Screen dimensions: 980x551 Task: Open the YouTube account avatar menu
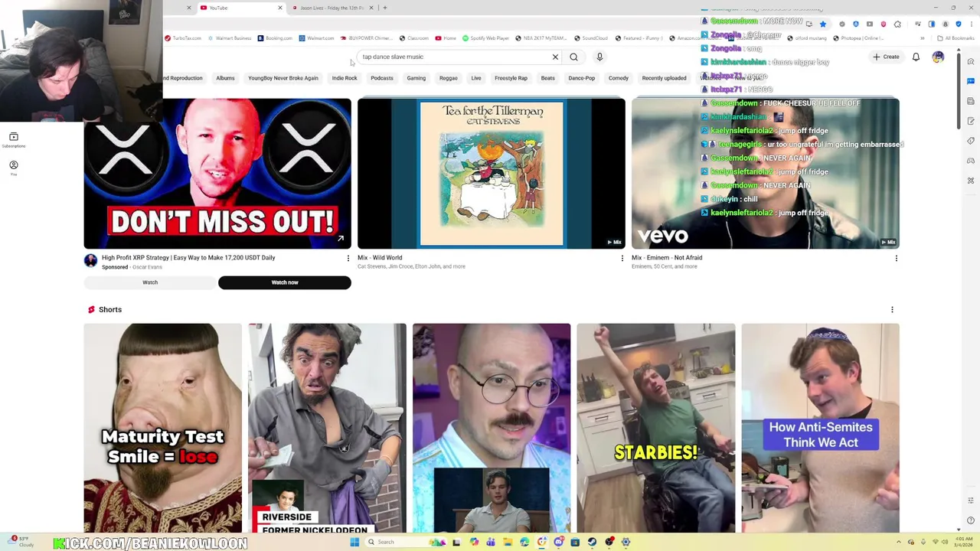pos(938,57)
